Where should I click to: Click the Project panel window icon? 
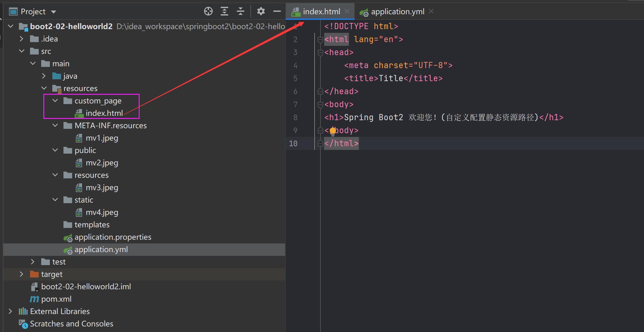[13, 12]
